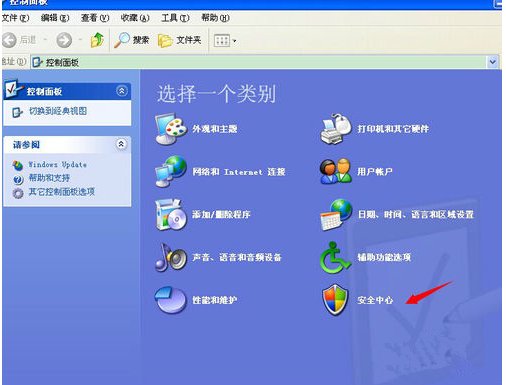Open the Security Center shield icon
The height and width of the screenshot is (385, 506).
(x=335, y=300)
